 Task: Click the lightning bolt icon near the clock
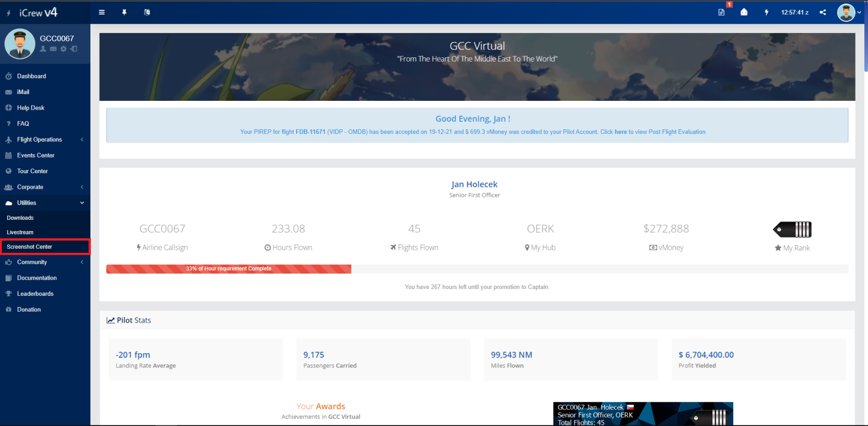767,12
